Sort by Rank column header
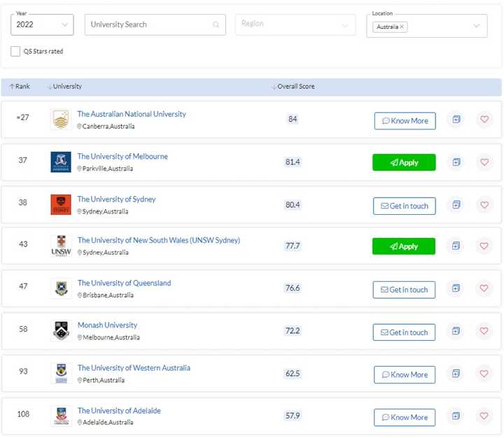 (x=20, y=86)
